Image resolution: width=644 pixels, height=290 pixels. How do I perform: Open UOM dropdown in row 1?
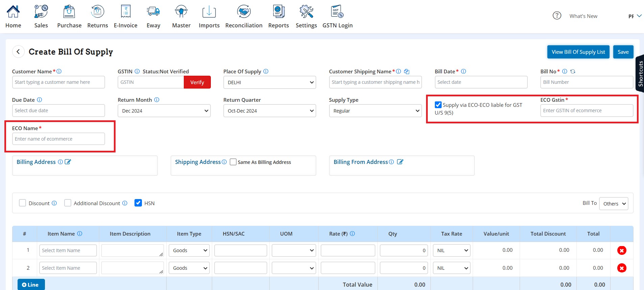[294, 250]
